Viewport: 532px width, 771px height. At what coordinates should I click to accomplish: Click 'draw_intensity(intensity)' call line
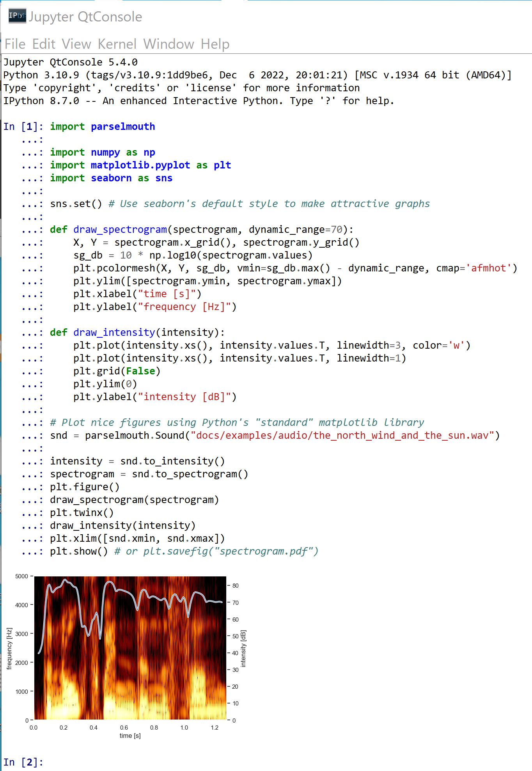(123, 526)
